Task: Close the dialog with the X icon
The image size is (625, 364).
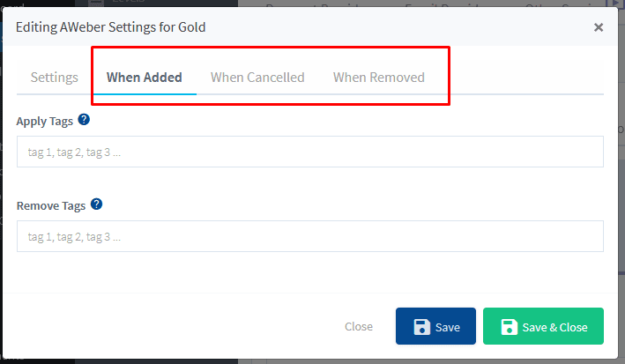Action: (x=599, y=27)
